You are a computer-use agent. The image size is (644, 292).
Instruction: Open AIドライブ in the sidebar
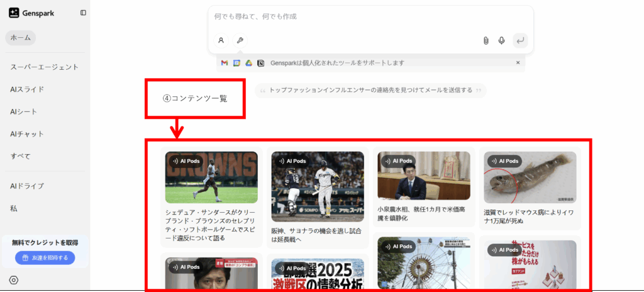coord(27,186)
